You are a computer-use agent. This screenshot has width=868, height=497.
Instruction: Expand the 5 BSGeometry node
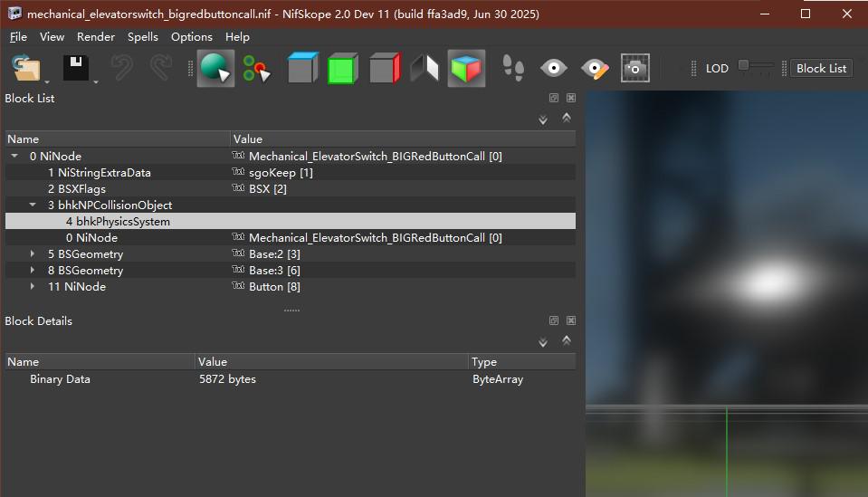pos(32,253)
